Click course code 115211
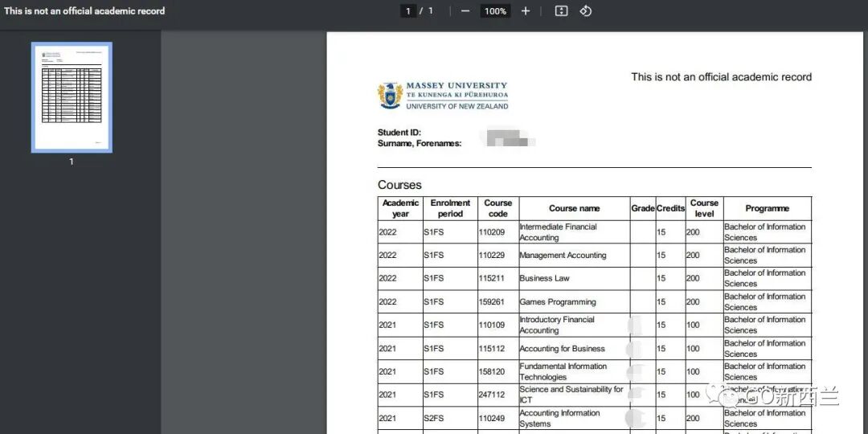The width and height of the screenshot is (868, 434). click(492, 278)
